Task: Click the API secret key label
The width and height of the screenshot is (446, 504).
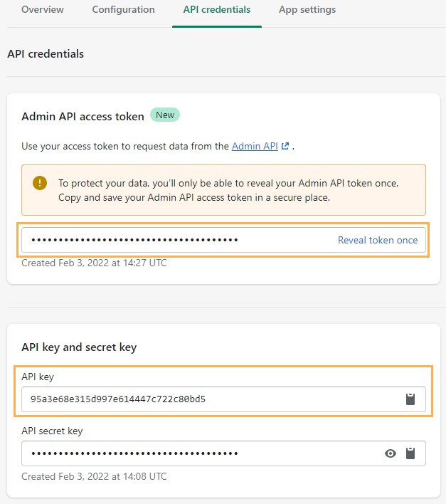Action: click(x=52, y=431)
